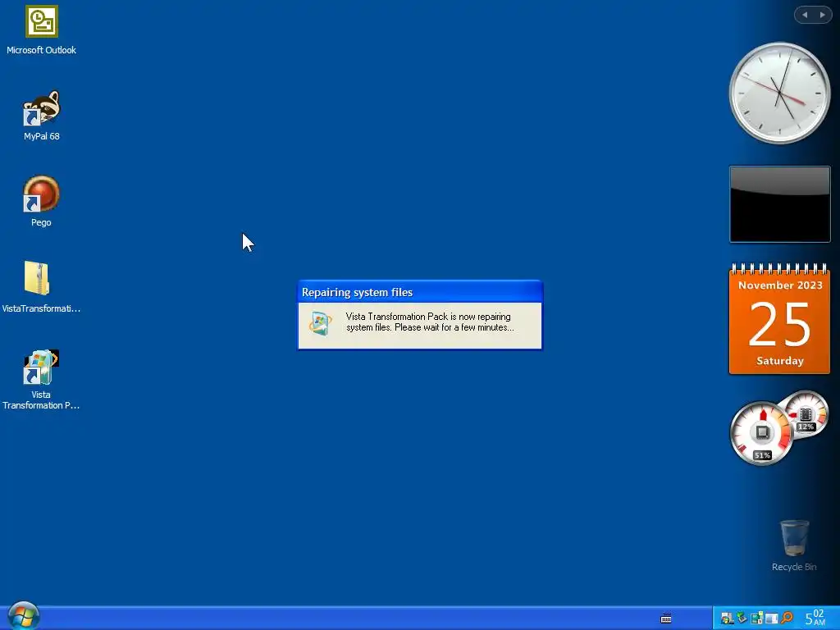This screenshot has height=630, width=840.
Task: Click the sidebar next gadgets arrow
Action: point(822,15)
